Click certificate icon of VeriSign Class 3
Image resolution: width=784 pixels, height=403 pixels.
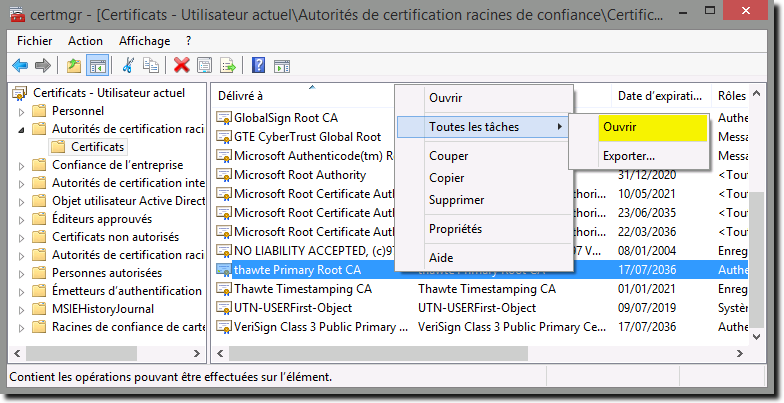coord(224,327)
